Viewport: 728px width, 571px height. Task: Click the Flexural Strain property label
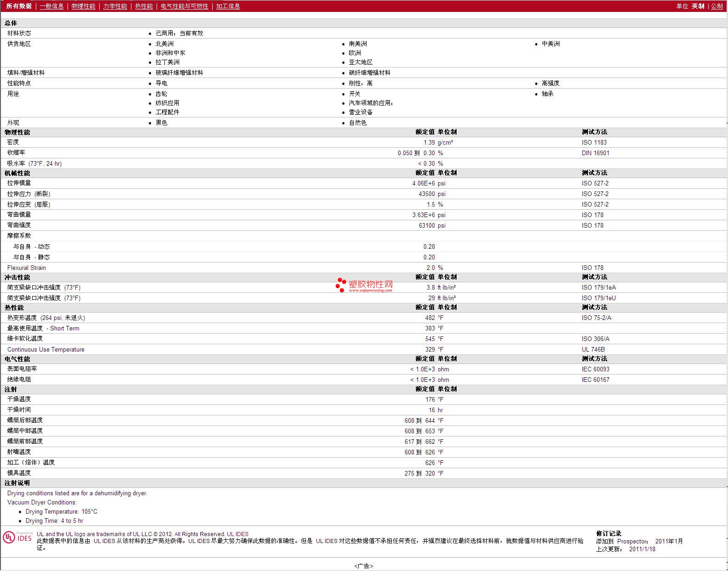tap(27, 268)
